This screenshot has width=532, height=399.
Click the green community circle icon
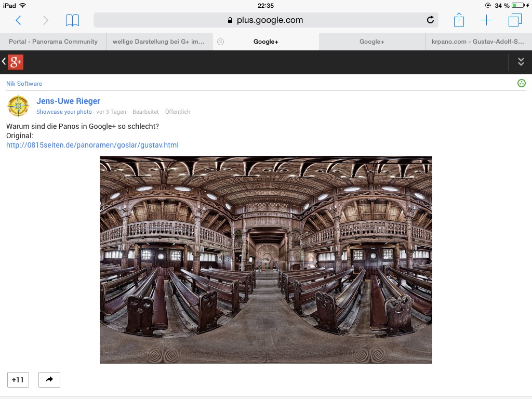click(x=522, y=83)
